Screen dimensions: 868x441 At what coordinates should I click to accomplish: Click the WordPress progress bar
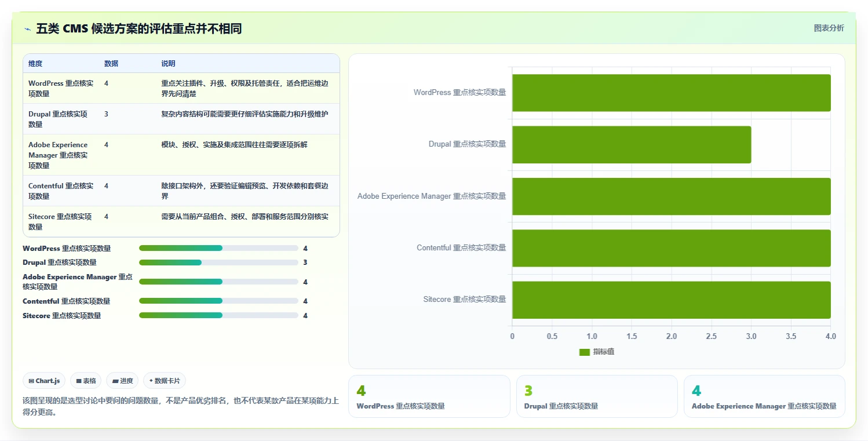218,248
